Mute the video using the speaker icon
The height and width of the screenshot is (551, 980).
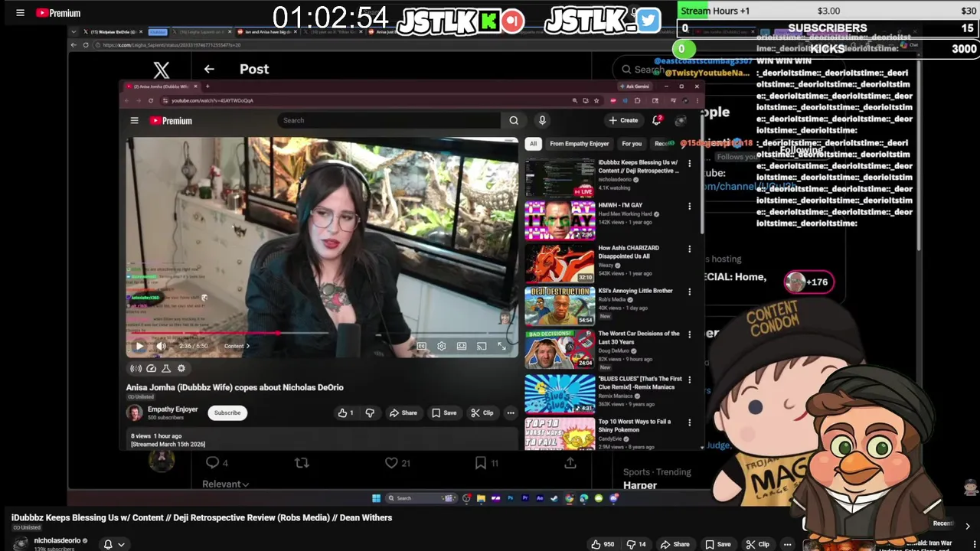[161, 346]
